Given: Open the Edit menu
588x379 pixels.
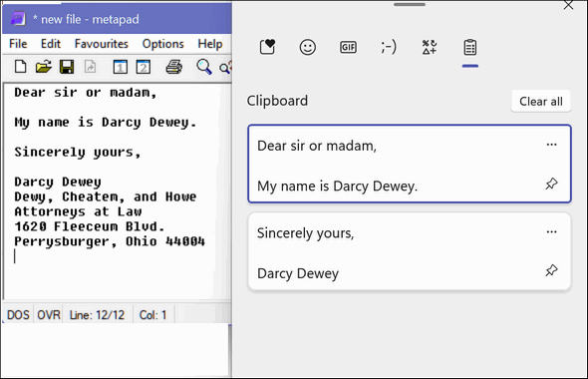Looking at the screenshot, I should pos(51,44).
